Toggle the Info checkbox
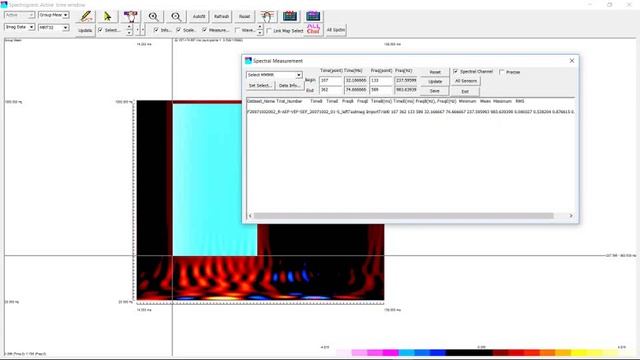This screenshot has width=640, height=360. click(x=156, y=30)
